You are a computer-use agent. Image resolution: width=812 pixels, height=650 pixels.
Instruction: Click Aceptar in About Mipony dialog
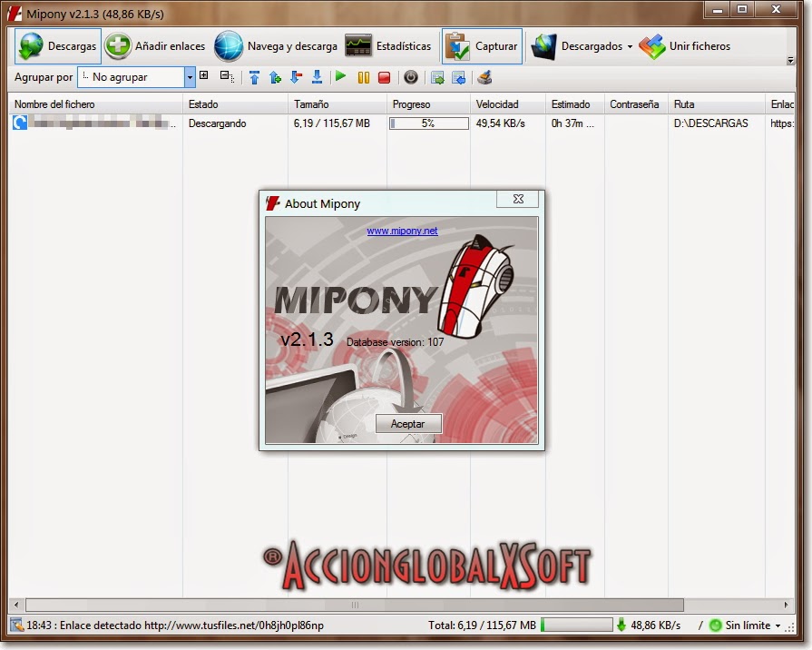[408, 423]
